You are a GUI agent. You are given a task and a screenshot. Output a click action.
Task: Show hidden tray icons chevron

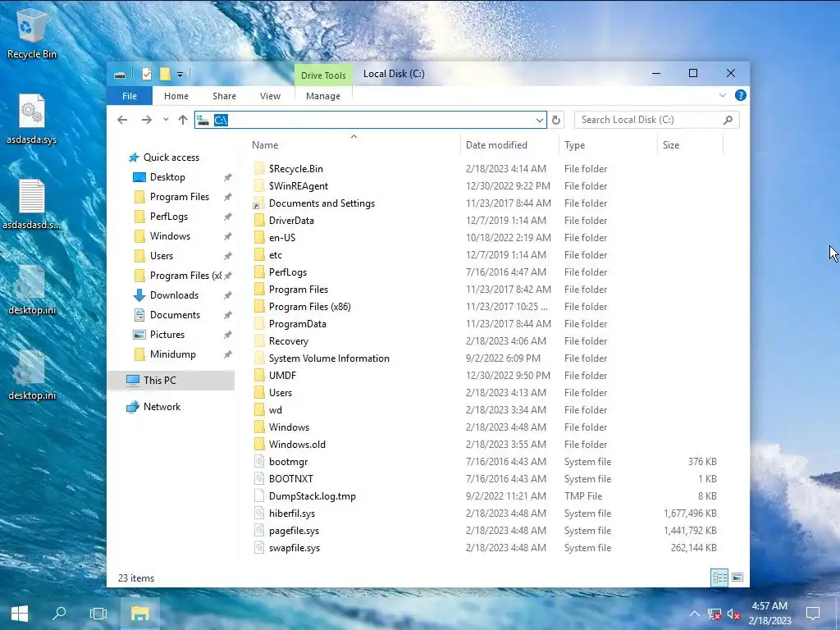(694, 614)
